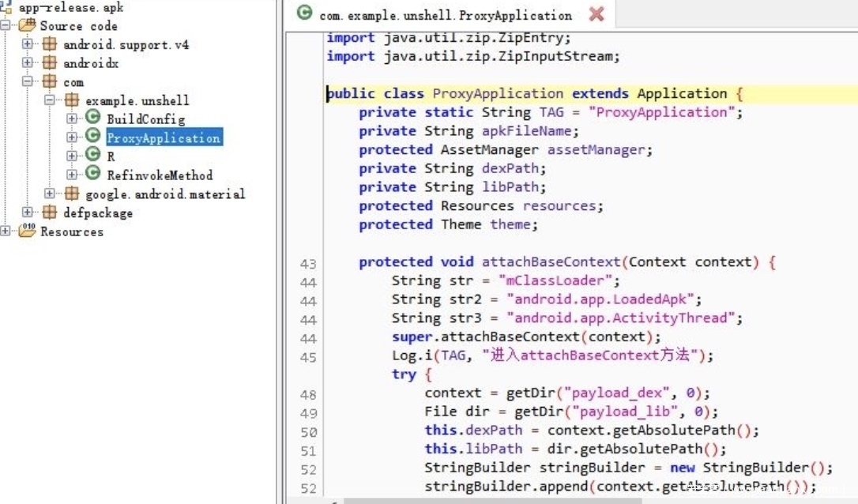Viewport: 858px width, 504px height.
Task: Select the app-release.apk root item
Action: [71, 7]
